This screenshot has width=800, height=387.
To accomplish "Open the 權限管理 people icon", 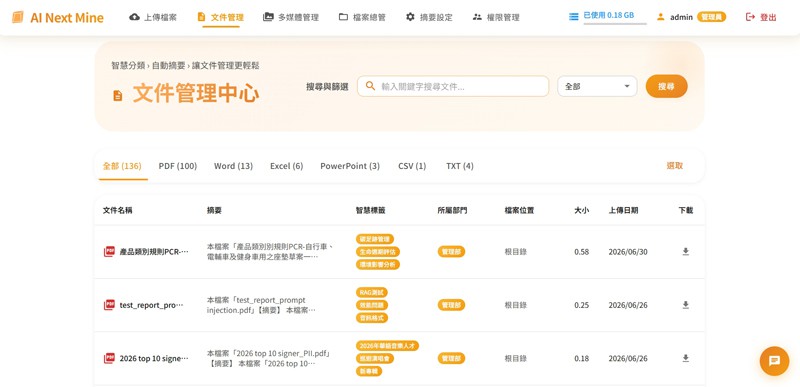I will click(477, 17).
